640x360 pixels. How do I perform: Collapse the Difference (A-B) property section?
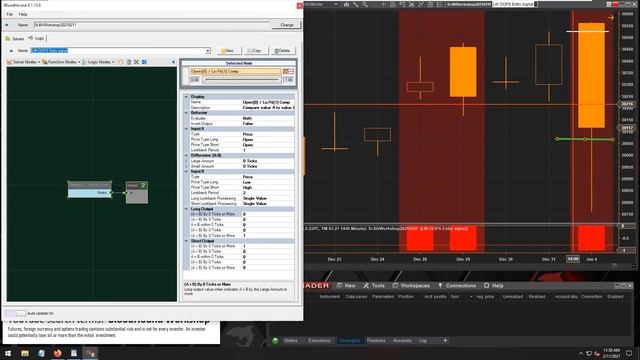(x=187, y=156)
